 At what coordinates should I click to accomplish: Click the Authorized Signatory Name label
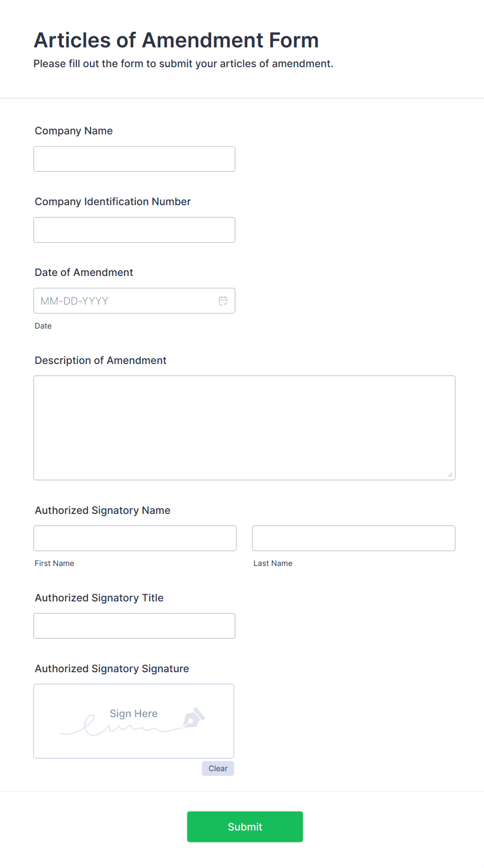point(102,510)
